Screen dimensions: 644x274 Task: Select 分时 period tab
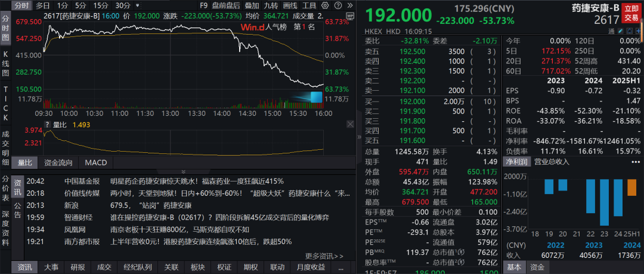click(22, 6)
